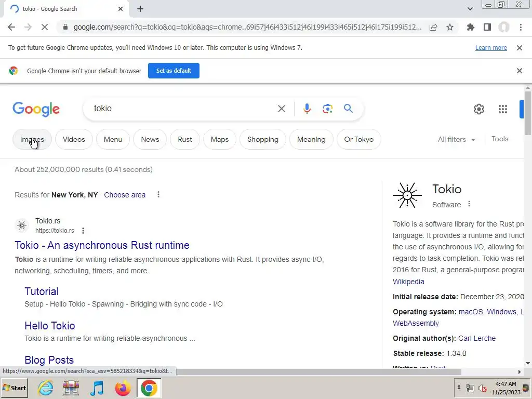Click the Choose area link
The height and width of the screenshot is (399, 532).
[125, 195]
